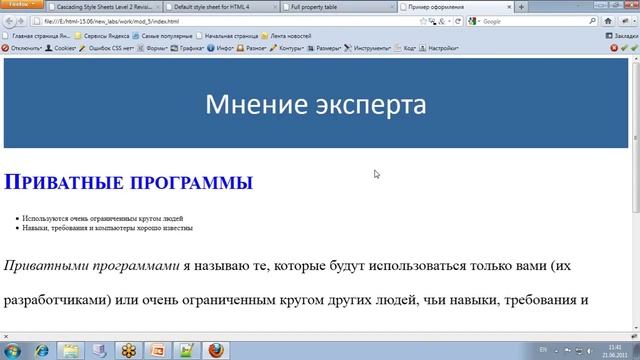Switch to Firefox on the taskbar
Image resolution: width=640 pixels, height=360 pixels.
[216, 351]
